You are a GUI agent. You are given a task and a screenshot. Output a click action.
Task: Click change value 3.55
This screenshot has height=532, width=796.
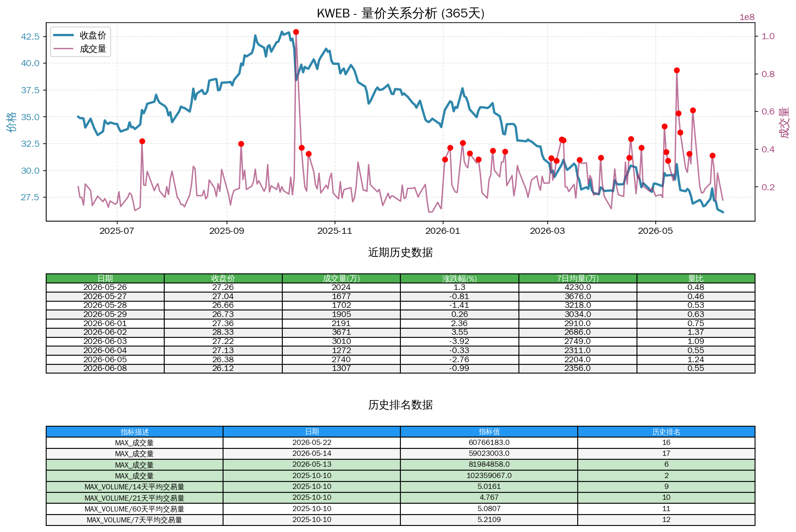(x=460, y=332)
